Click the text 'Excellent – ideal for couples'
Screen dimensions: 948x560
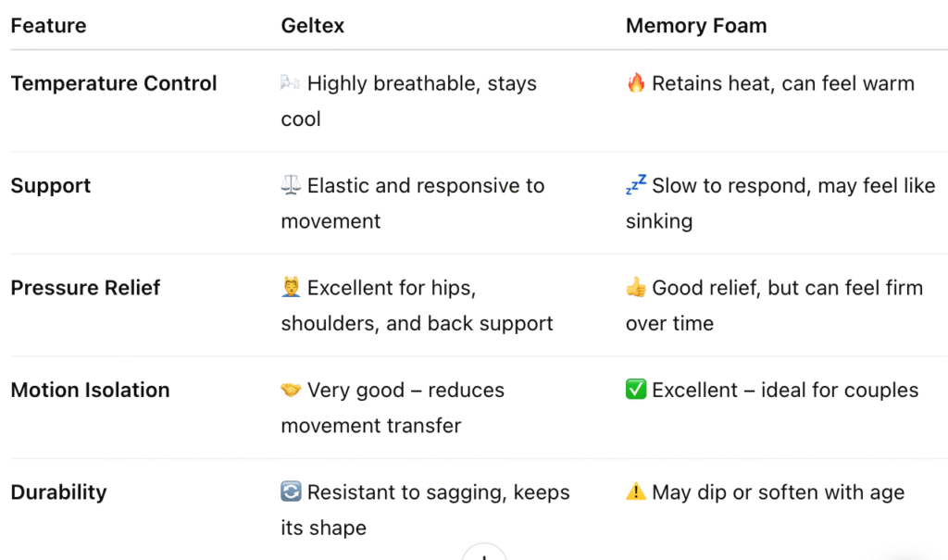click(x=785, y=390)
